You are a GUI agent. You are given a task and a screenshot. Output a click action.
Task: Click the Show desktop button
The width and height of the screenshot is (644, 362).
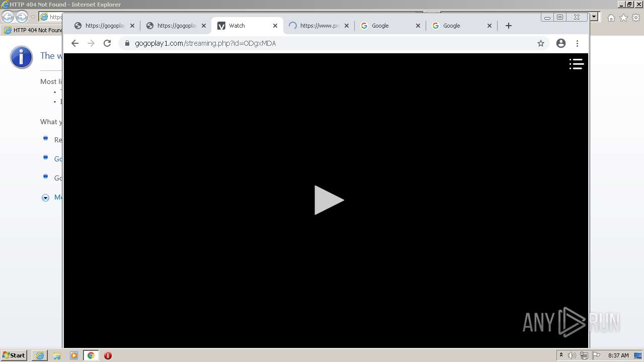coord(638,355)
